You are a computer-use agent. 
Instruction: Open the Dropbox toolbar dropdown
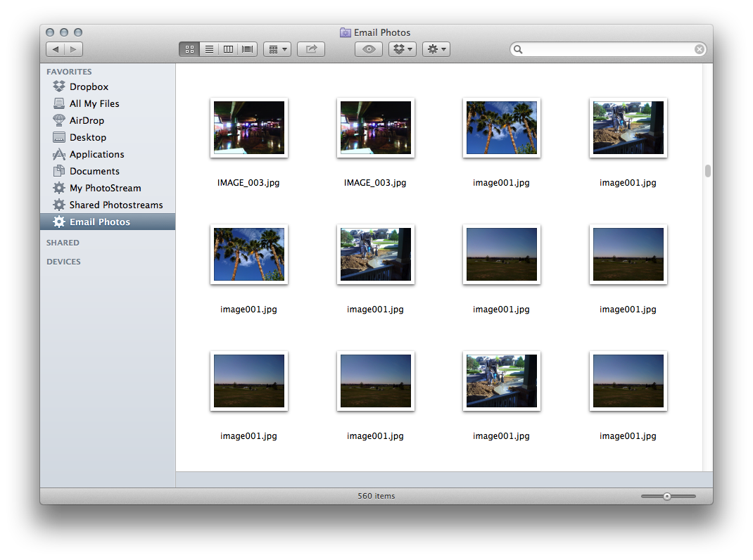[x=402, y=49]
